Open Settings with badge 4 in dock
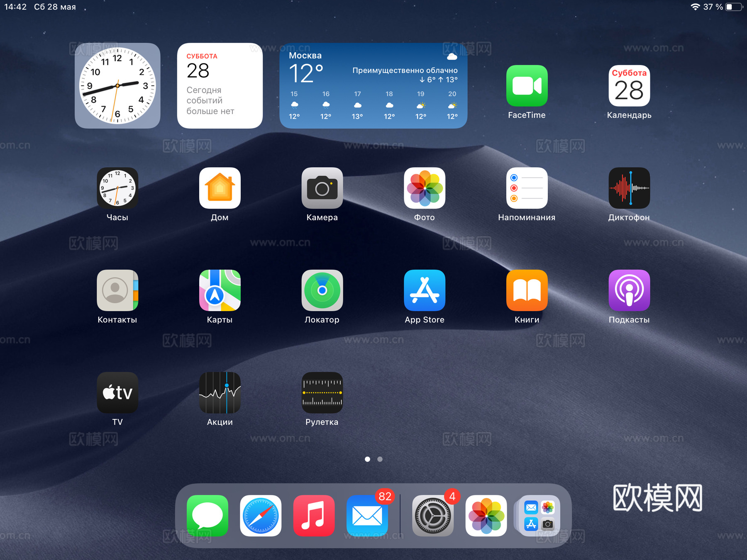Screen dimensions: 747x560 click(433, 516)
